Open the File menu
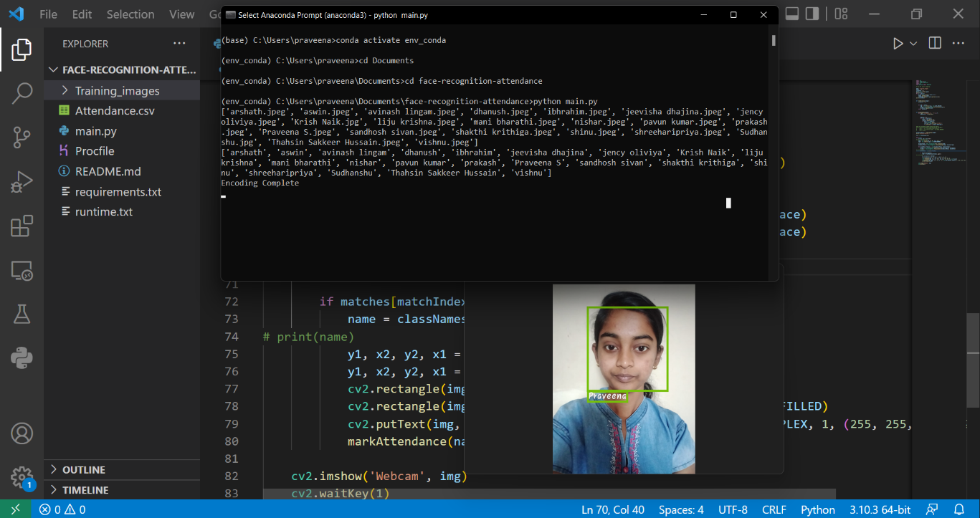The width and height of the screenshot is (980, 518). pos(47,13)
